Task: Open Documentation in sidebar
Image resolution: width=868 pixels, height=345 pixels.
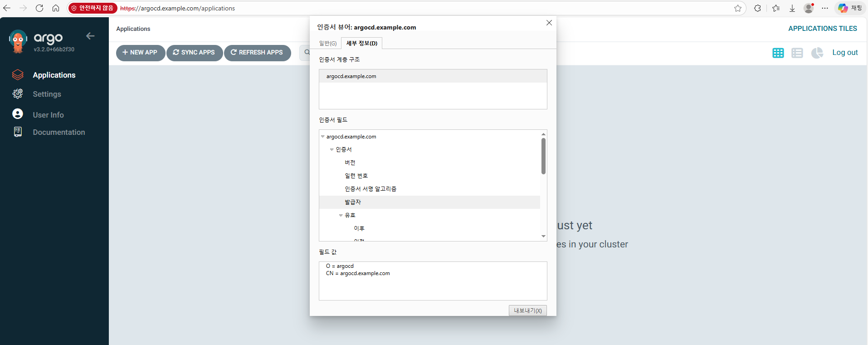Action: (x=59, y=132)
